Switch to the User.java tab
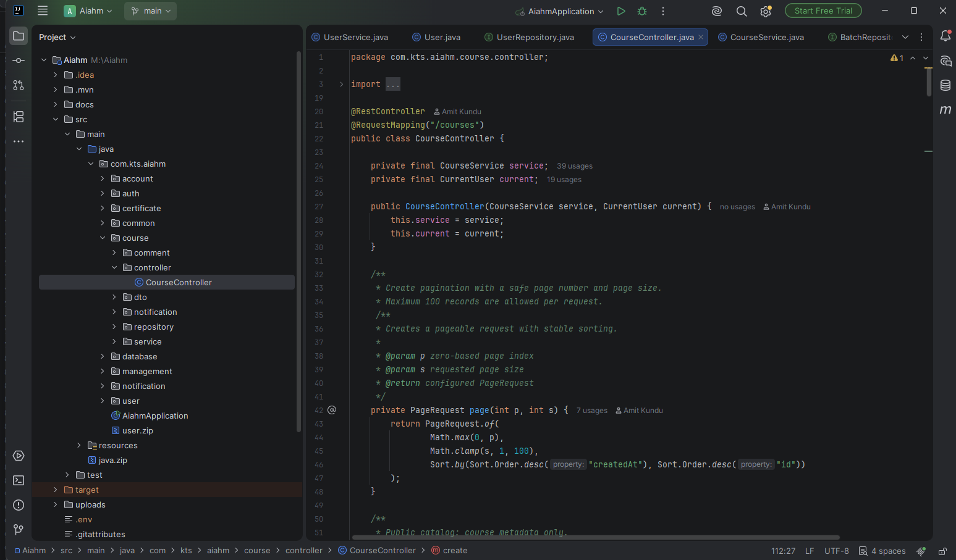 (x=436, y=37)
